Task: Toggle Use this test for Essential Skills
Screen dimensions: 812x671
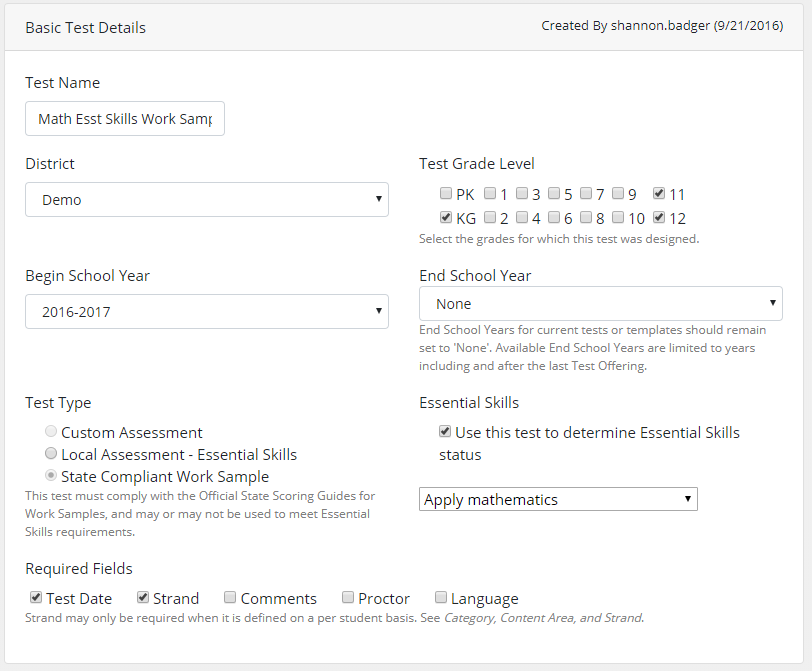Action: (445, 432)
